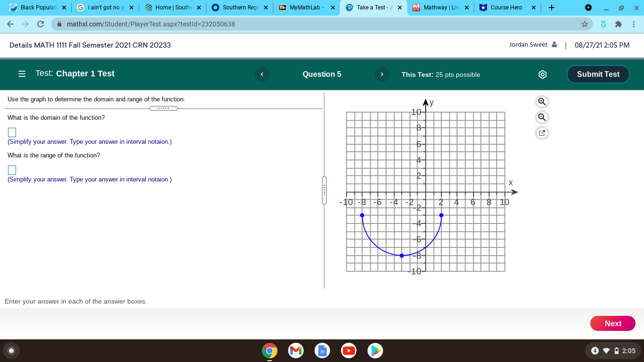Screen dimensions: 644x362
Task: Open Gmail from the shelf
Action: click(x=296, y=351)
